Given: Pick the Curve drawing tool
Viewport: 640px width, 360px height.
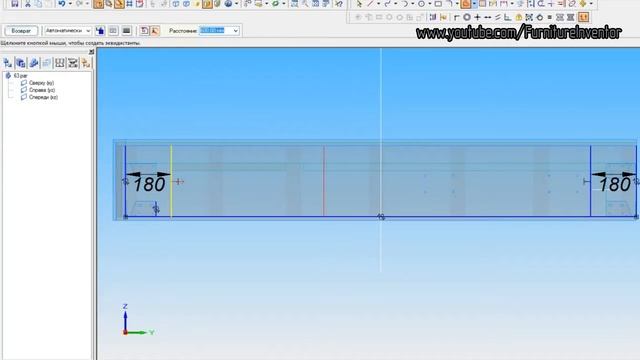Looking at the screenshot, I should [x=387, y=4].
